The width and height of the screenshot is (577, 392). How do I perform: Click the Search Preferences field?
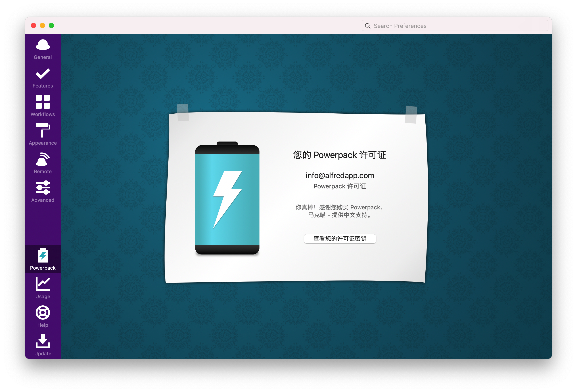coord(455,26)
